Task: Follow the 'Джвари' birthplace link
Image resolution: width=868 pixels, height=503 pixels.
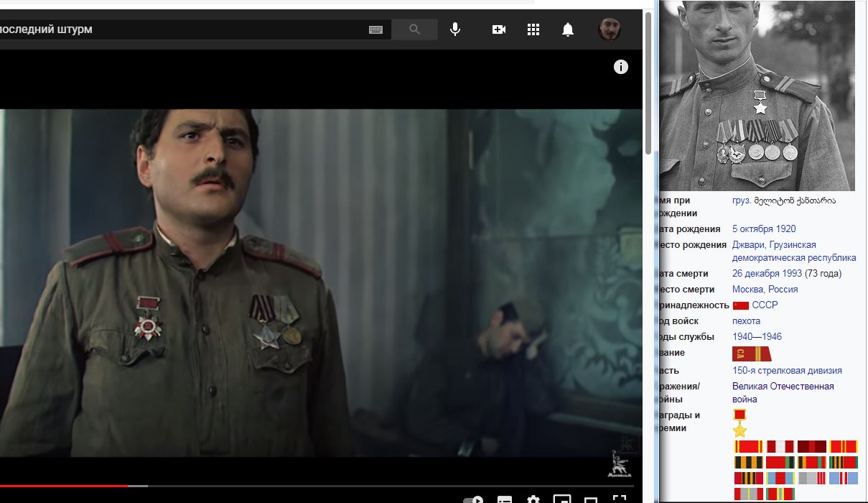Action: [749, 245]
